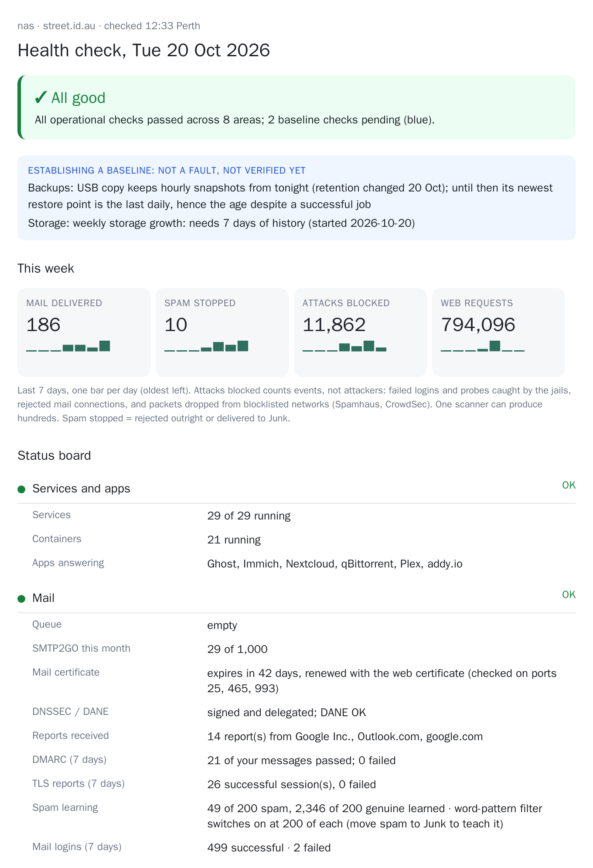Click '29 of 29 running' services value
Viewport: 593px width, 868px height.
coord(249,516)
